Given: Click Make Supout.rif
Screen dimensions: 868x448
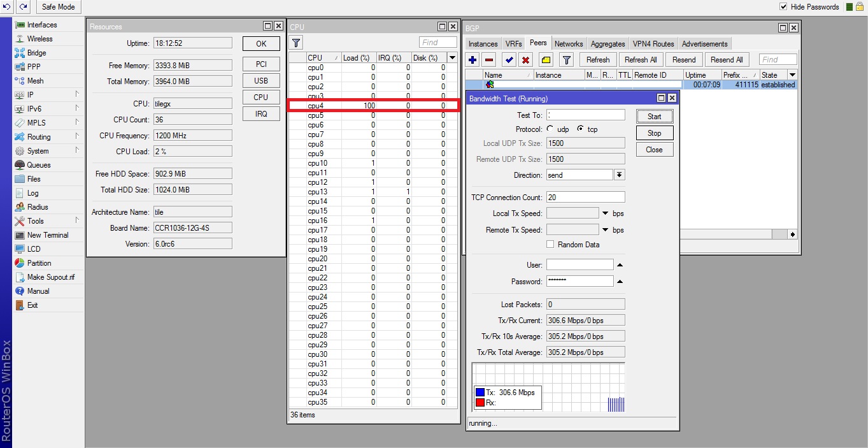Looking at the screenshot, I should point(50,277).
